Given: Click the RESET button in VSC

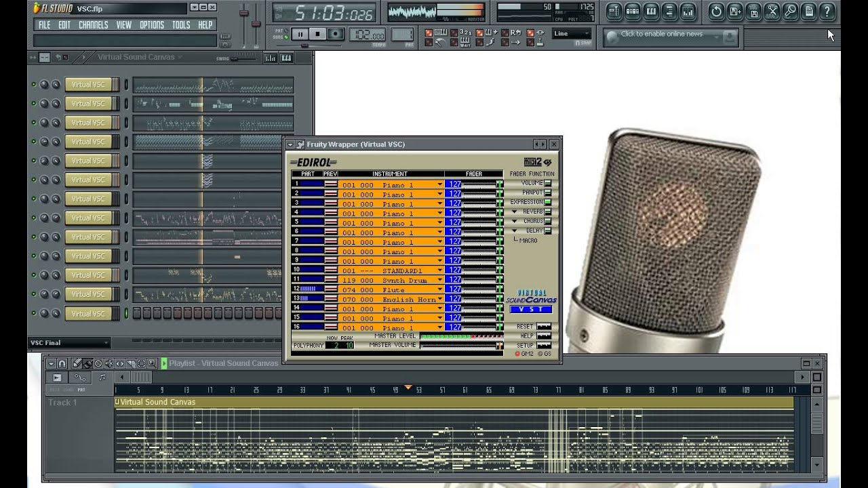Looking at the screenshot, I should pyautogui.click(x=544, y=326).
